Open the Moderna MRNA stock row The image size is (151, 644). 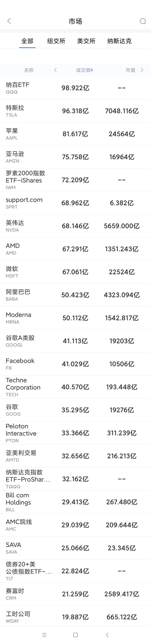tap(75, 318)
